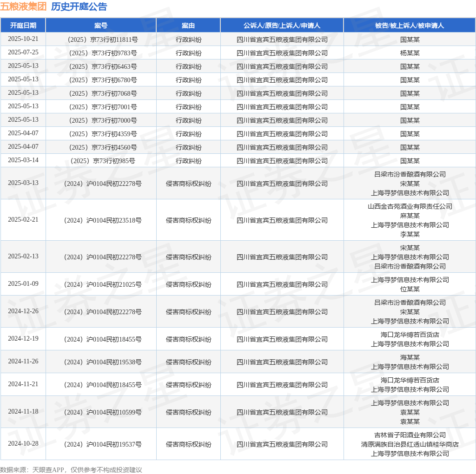Click the date cell 2024-11-21
Viewport: 476px width, 474px height.
pyautogui.click(x=23, y=384)
